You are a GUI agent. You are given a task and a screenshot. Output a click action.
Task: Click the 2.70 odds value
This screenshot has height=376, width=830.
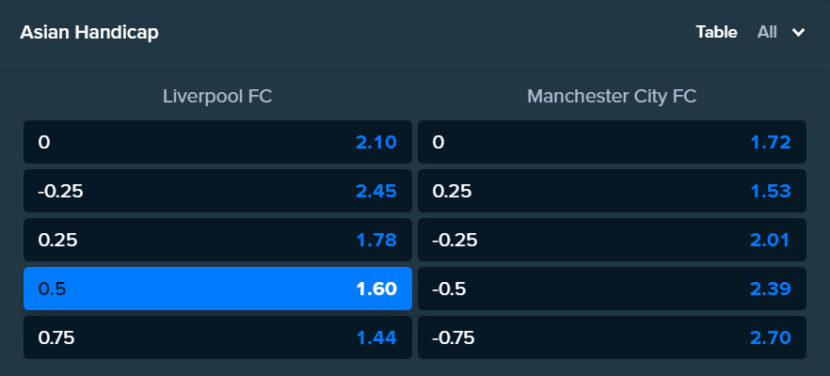[771, 337]
